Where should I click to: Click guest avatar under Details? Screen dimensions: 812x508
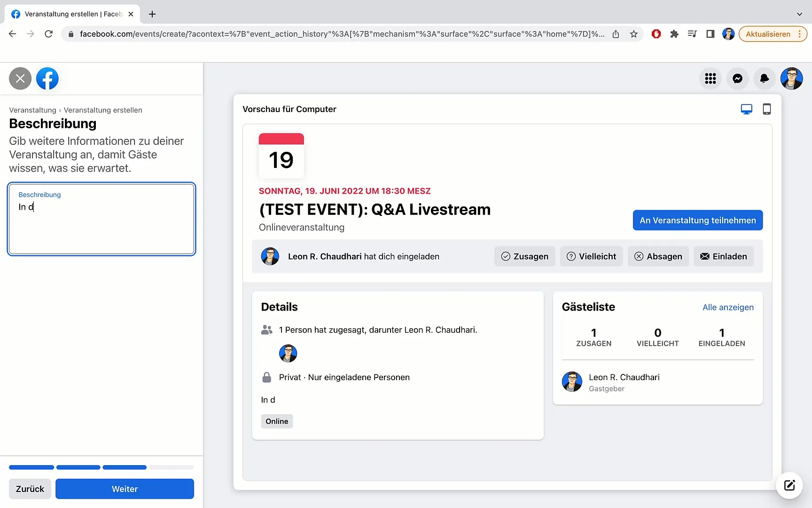[x=288, y=353]
